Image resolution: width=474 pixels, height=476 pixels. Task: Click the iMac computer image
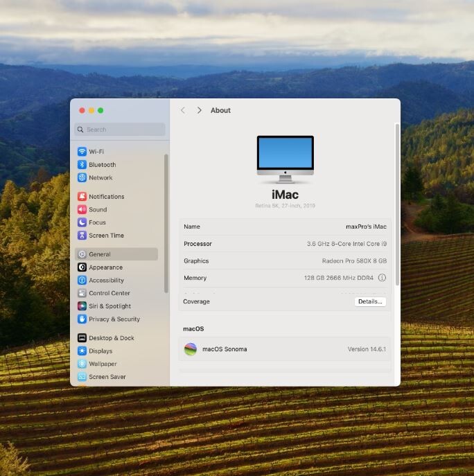pyautogui.click(x=285, y=159)
